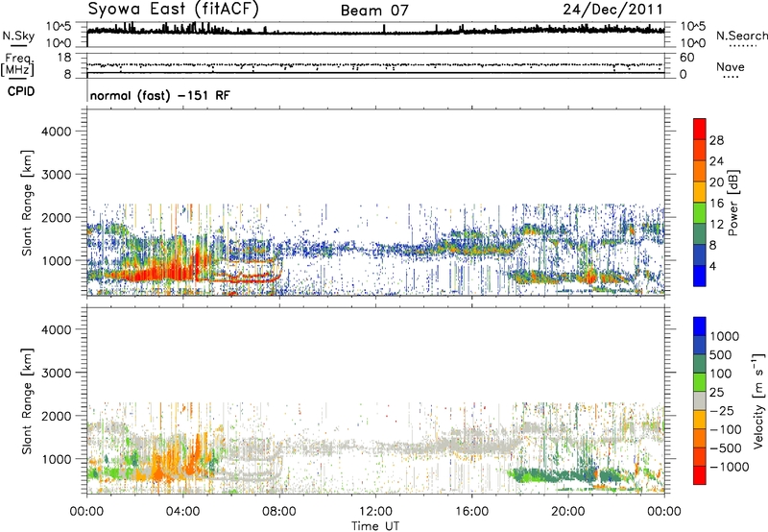Click the '-25' label on Velocity colorbar
The image size is (768, 532).
pos(722,410)
